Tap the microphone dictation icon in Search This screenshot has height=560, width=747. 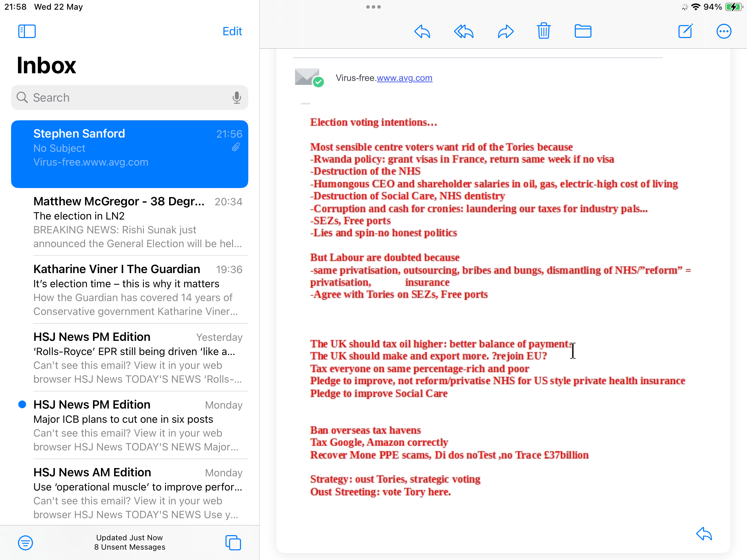(x=237, y=97)
